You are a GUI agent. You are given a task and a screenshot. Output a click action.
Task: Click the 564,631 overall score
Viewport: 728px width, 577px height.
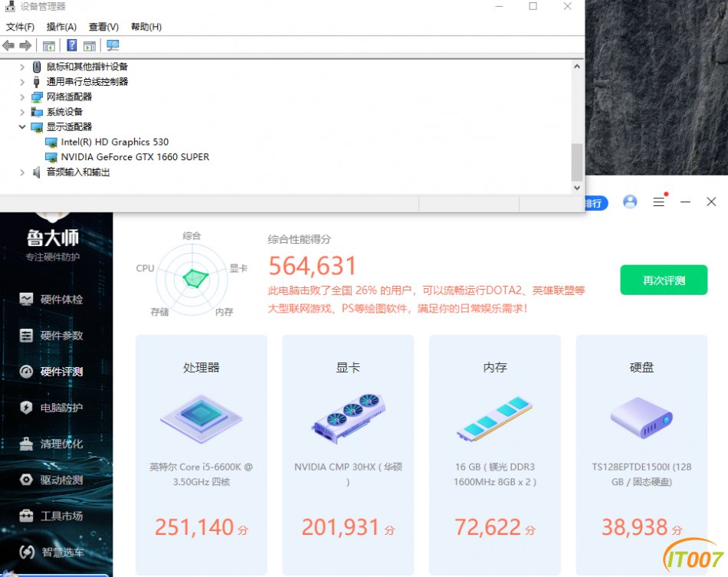(x=312, y=266)
